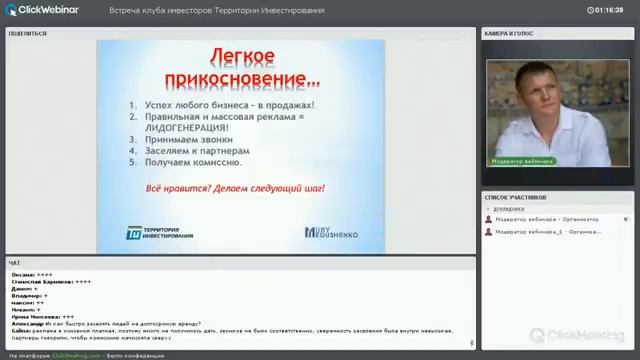Click chat message from максим
640x360 pixels.
tap(27, 303)
